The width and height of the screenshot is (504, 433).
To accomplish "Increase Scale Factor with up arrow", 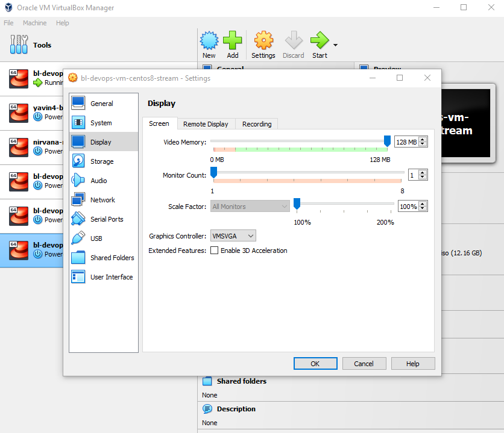I will tap(423, 204).
